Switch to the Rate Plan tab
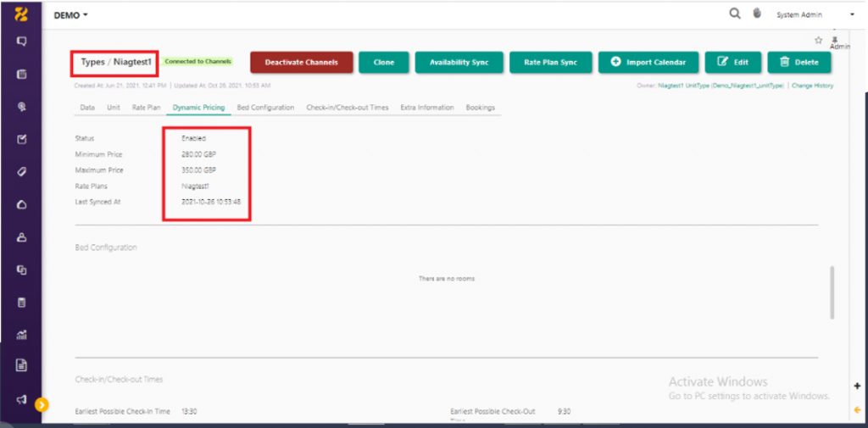 click(x=146, y=108)
